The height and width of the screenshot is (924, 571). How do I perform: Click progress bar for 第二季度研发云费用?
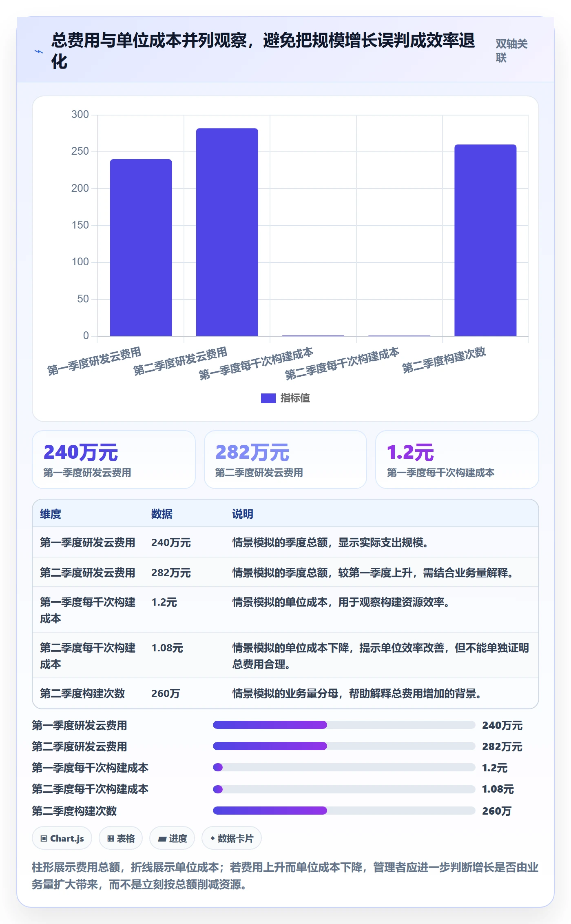tap(344, 746)
